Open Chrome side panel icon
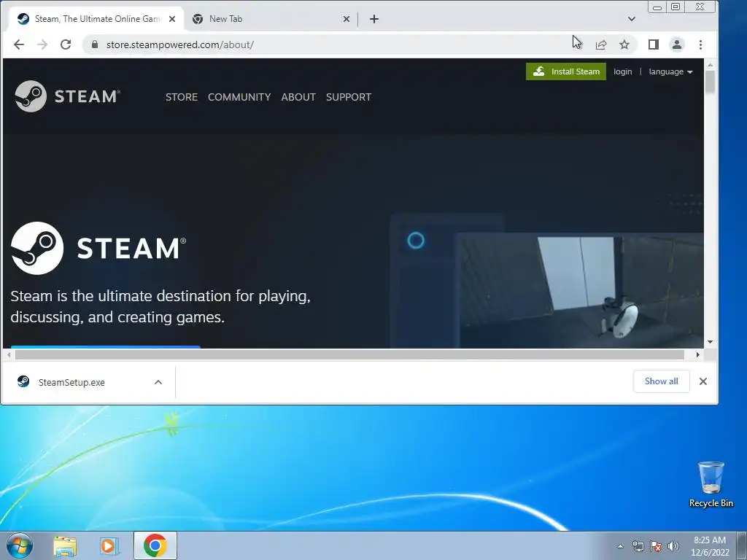Image resolution: width=747 pixels, height=560 pixels. click(x=654, y=44)
